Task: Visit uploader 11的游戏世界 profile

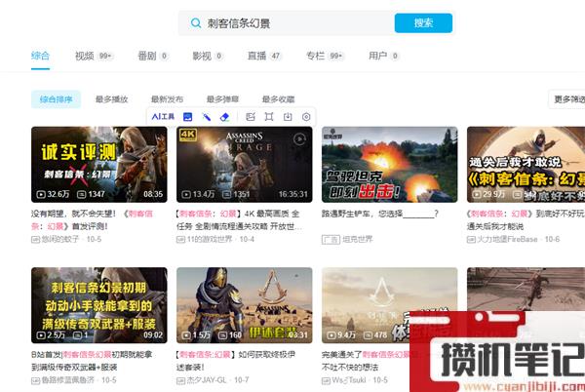Action: coord(210,239)
